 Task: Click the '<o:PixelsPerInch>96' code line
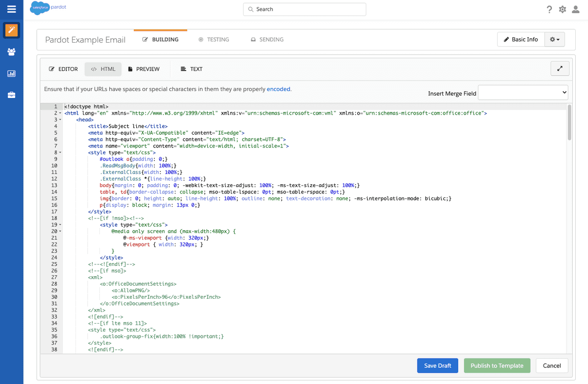[x=166, y=297]
